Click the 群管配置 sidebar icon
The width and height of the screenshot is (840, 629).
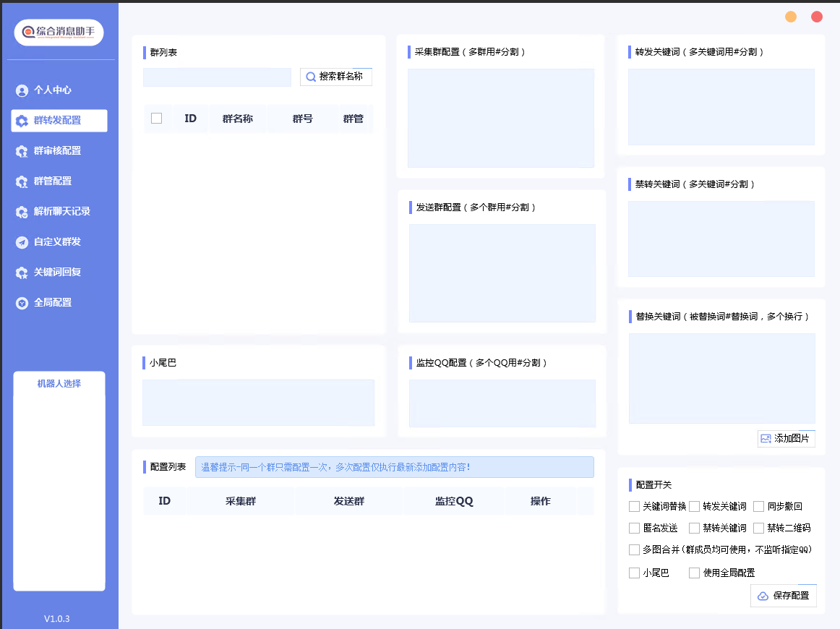[x=22, y=181]
